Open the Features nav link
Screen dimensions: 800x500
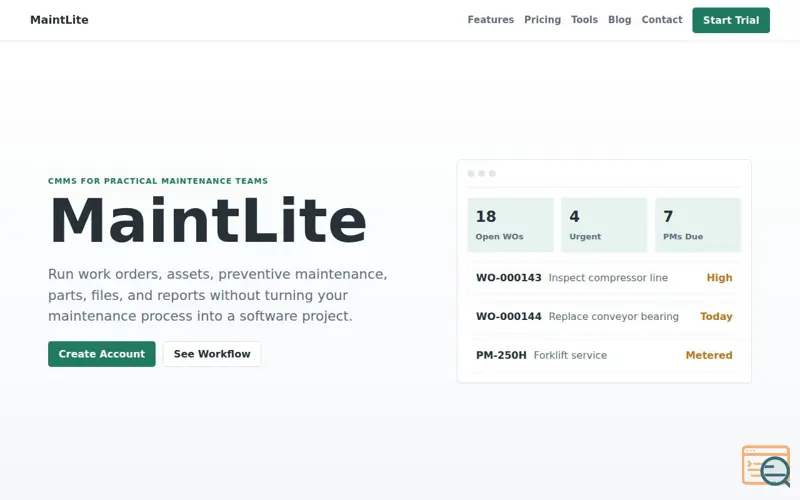pos(490,20)
